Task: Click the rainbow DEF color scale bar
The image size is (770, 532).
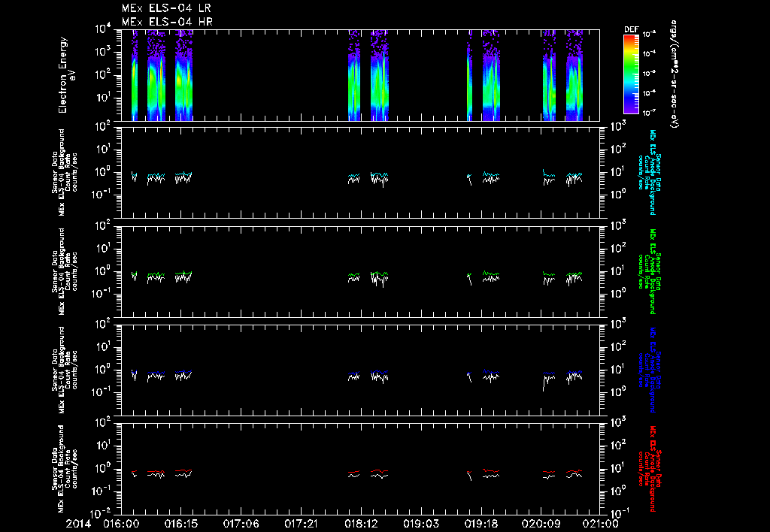Action: click(631, 74)
